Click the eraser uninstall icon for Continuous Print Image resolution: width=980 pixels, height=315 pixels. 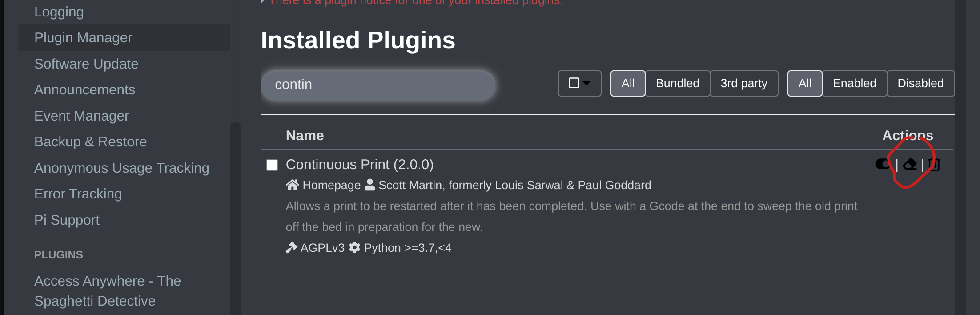[x=909, y=164]
